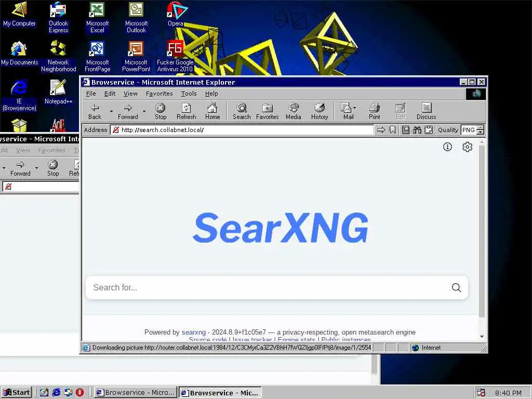Open the View menu in front window
This screenshot has height=399, width=532.
coord(130,94)
